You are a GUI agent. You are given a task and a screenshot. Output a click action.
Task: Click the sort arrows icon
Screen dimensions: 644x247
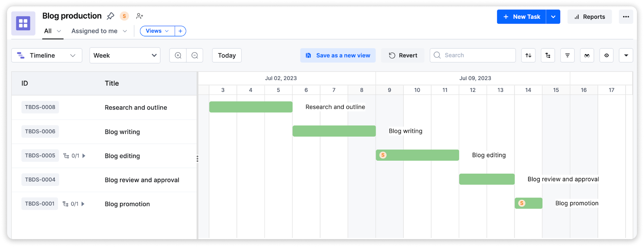pos(528,56)
